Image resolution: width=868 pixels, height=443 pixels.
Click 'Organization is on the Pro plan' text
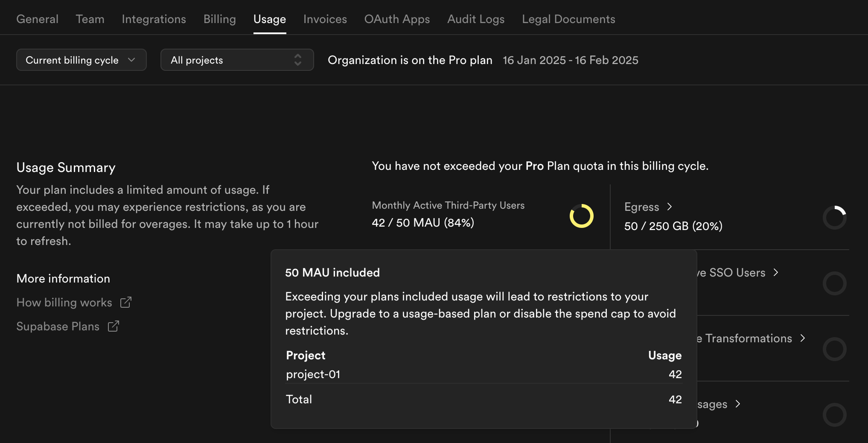point(410,60)
